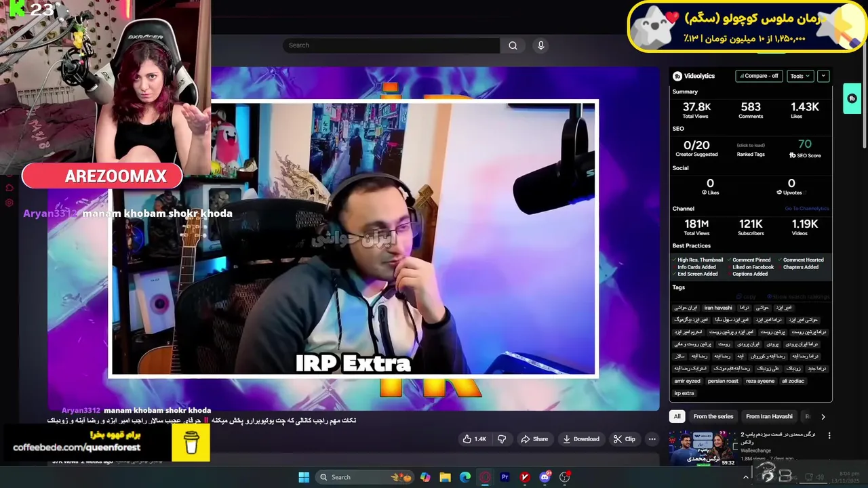Open options menu for the Wallexchange recommended video
This screenshot has width=868, height=488.
pyautogui.click(x=829, y=436)
